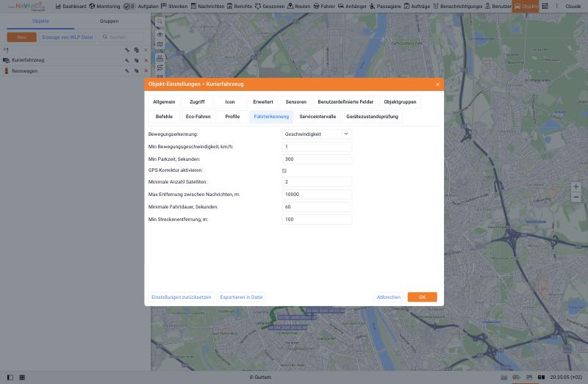Image resolution: width=588 pixels, height=384 pixels.
Task: Click the orange Neu button
Action: click(x=22, y=37)
